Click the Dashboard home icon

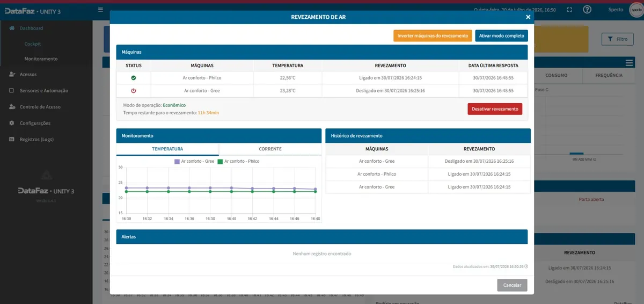(12, 28)
